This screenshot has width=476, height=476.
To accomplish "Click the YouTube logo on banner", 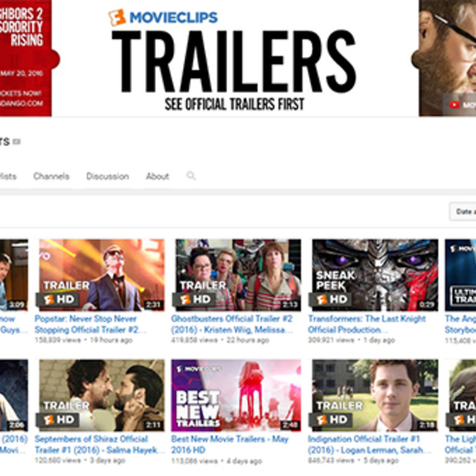I will pos(454,105).
